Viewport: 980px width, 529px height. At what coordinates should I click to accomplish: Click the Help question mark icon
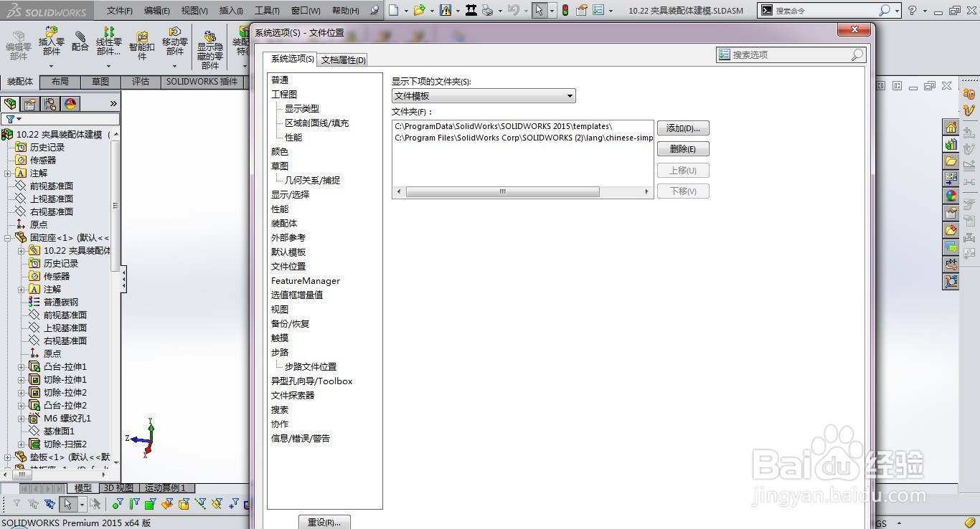(x=913, y=10)
